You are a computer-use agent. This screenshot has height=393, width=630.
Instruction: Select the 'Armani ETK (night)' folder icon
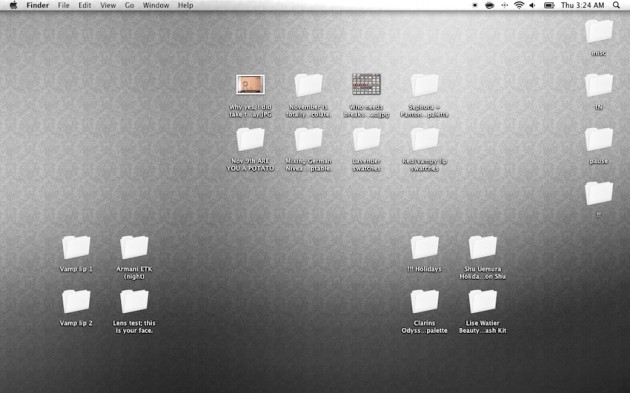pos(134,247)
